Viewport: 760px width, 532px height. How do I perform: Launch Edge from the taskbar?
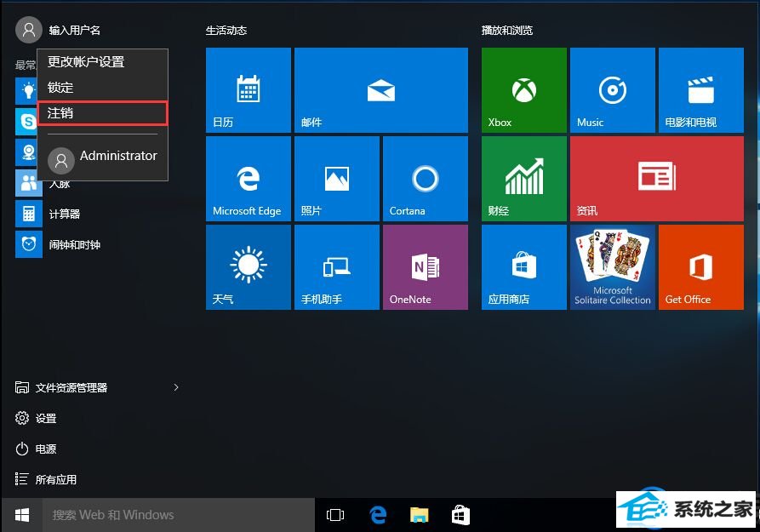pos(378,515)
